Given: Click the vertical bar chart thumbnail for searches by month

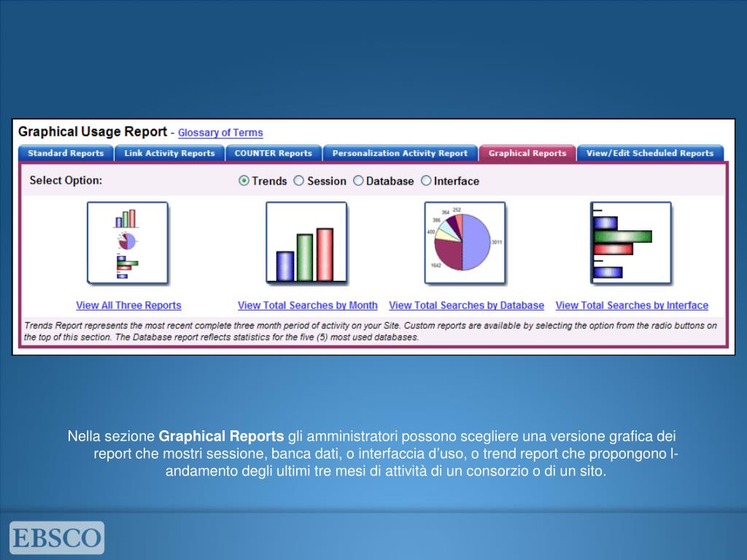Looking at the screenshot, I should click(x=307, y=244).
